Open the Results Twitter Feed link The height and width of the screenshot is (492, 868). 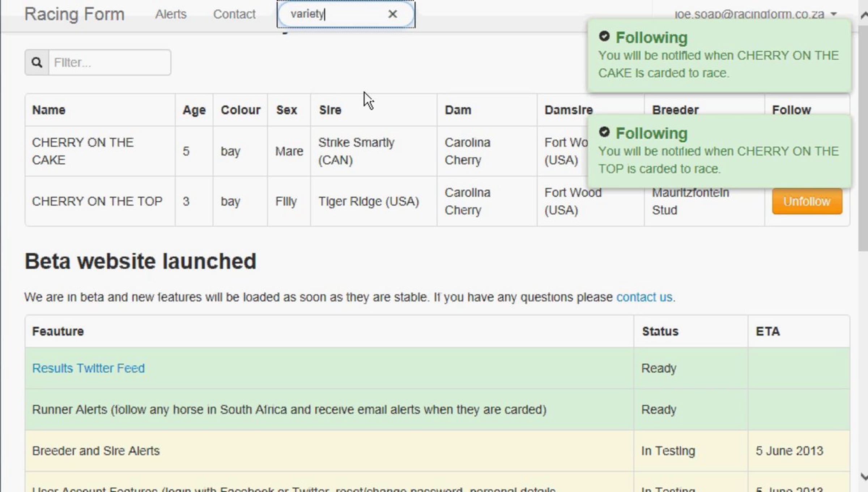click(x=88, y=368)
